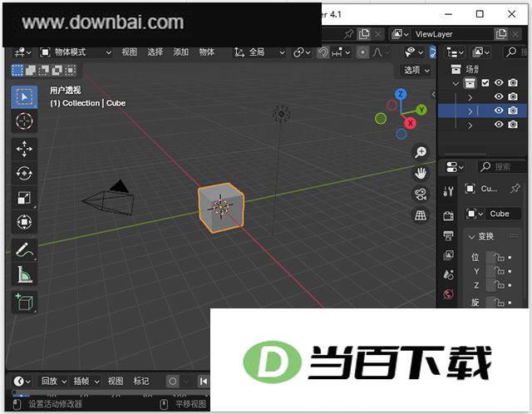Screen dimensions: 532x414
Task: Open the 回放 playback popover
Action: point(53,381)
